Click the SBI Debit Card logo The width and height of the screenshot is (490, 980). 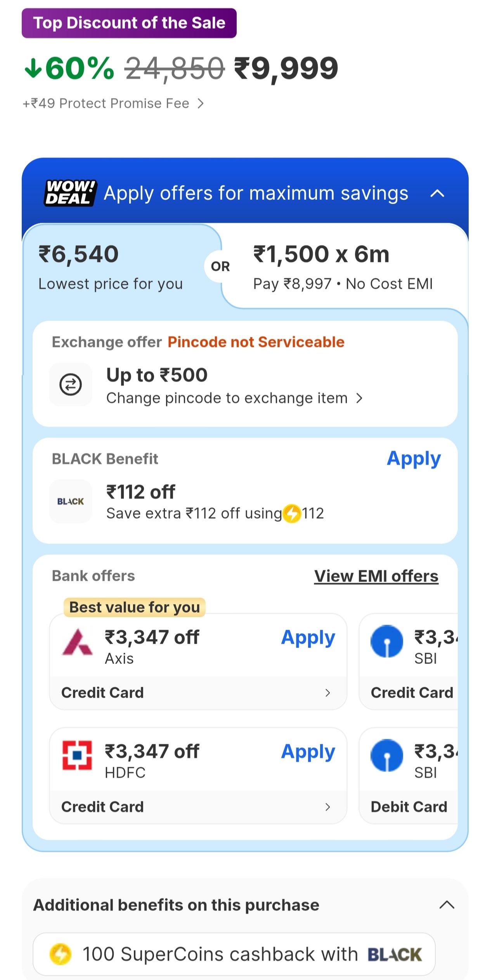386,755
